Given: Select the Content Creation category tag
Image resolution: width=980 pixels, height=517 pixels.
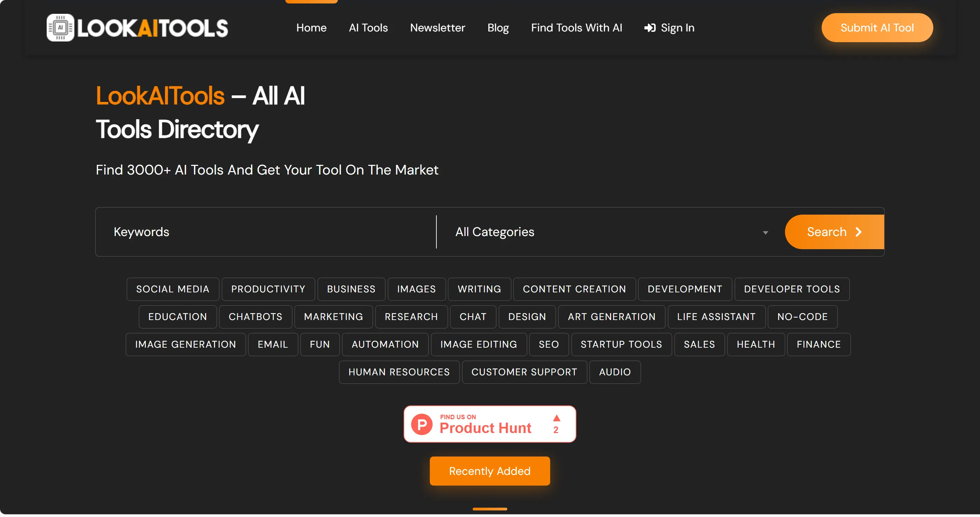Looking at the screenshot, I should point(574,289).
